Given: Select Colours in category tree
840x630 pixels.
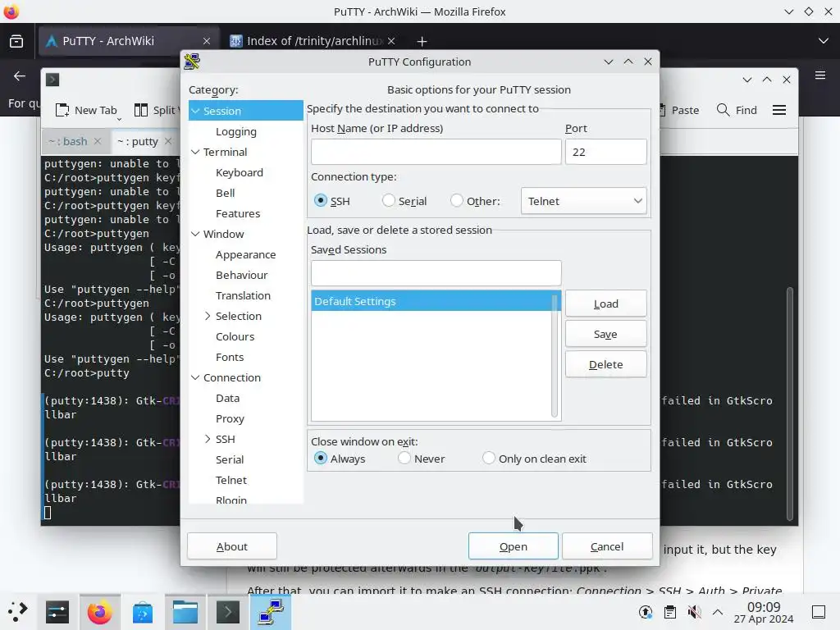Looking at the screenshot, I should coord(235,336).
